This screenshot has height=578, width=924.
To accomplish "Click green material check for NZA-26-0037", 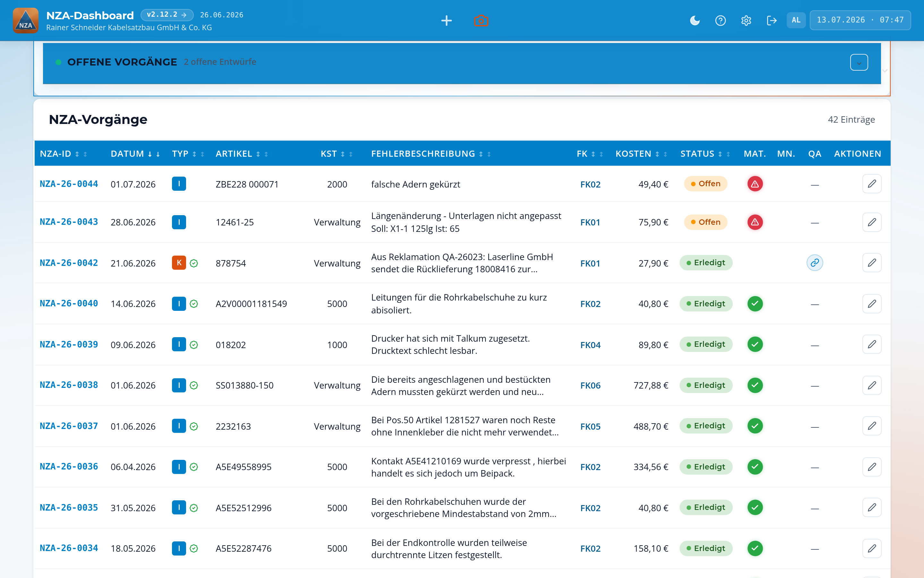I will click(755, 426).
